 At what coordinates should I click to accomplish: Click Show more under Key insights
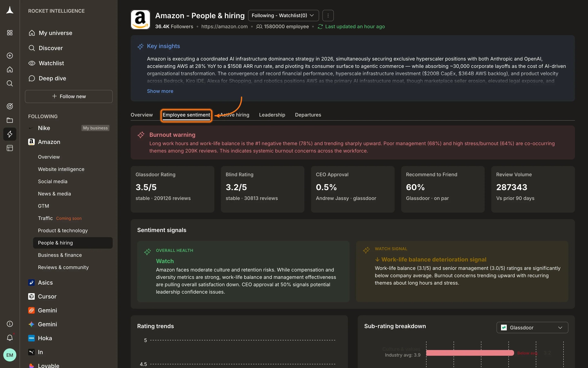[x=160, y=91]
